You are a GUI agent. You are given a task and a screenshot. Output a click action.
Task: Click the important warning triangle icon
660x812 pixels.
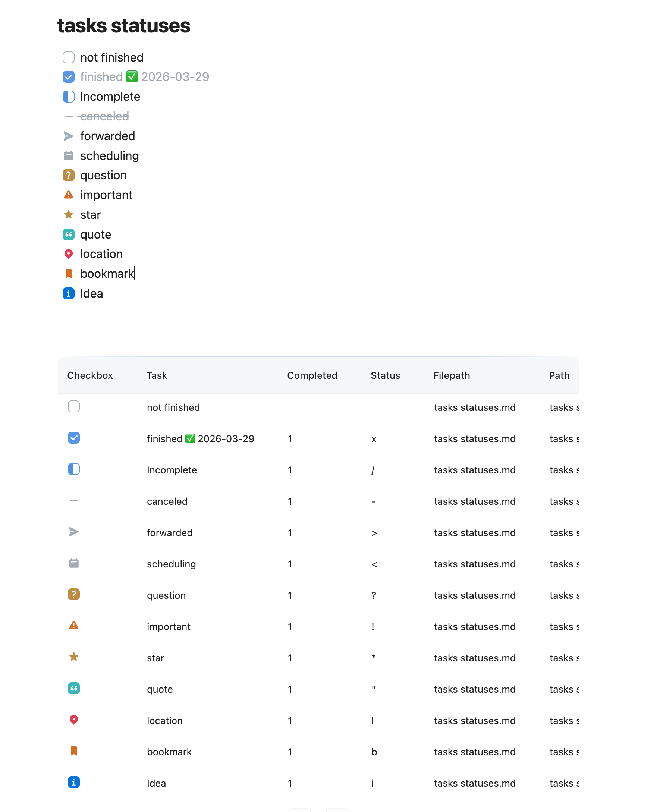click(x=69, y=195)
